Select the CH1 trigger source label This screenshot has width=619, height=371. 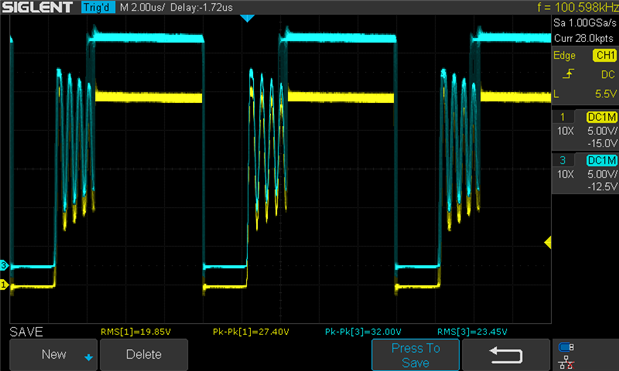click(x=604, y=55)
